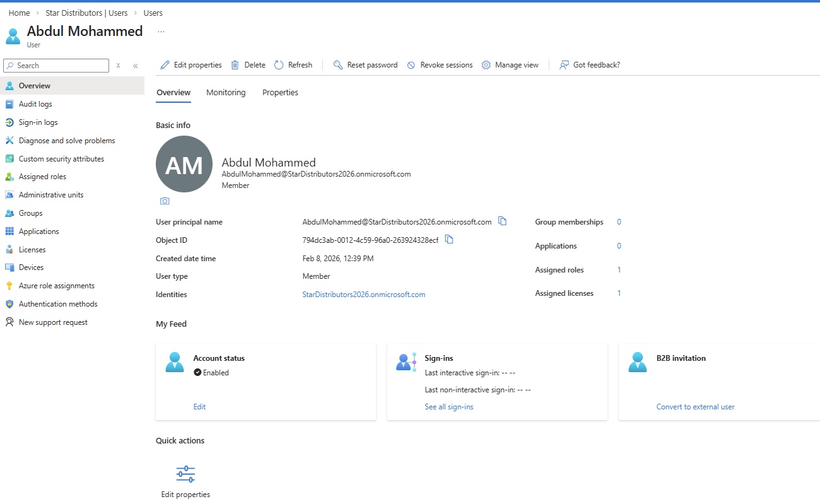
Task: Delete user via trash toolbar button
Action: (x=248, y=65)
